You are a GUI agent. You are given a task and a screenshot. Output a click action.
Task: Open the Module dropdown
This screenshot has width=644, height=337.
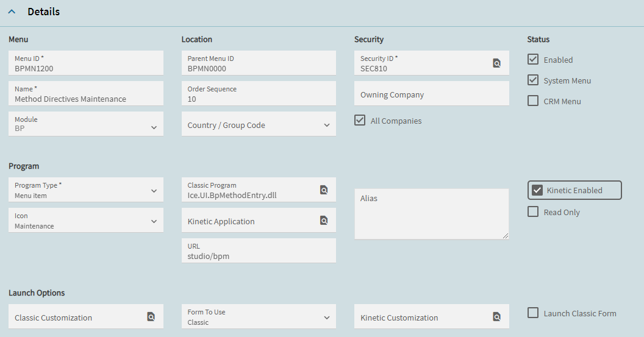tap(86, 124)
